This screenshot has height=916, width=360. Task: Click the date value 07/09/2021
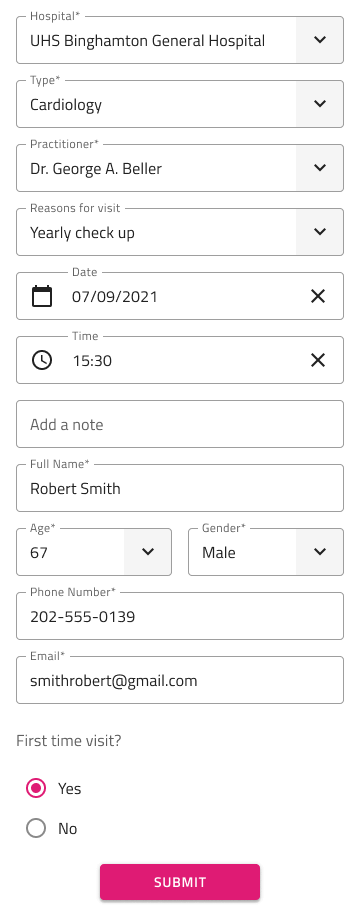[115, 297]
